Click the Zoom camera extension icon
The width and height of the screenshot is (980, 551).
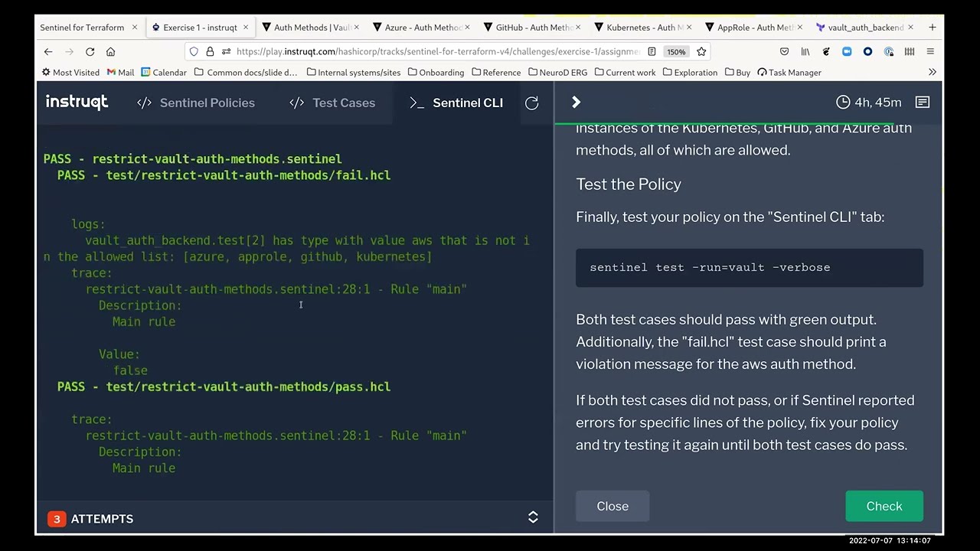click(x=846, y=51)
